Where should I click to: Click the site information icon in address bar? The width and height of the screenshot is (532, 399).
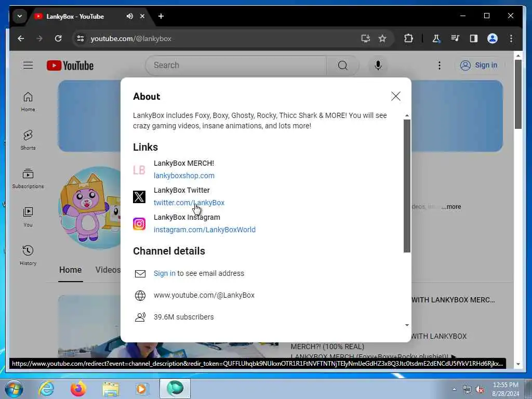(x=81, y=38)
